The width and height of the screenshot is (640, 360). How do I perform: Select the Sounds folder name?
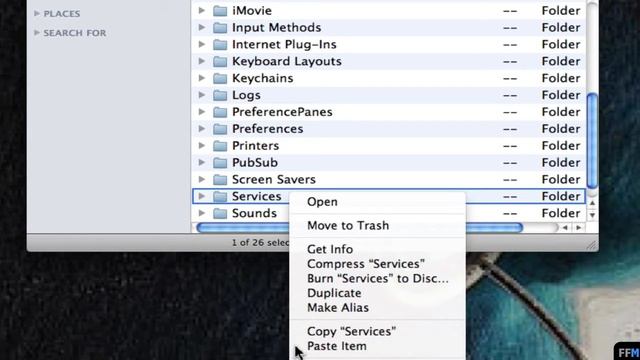pyautogui.click(x=254, y=213)
